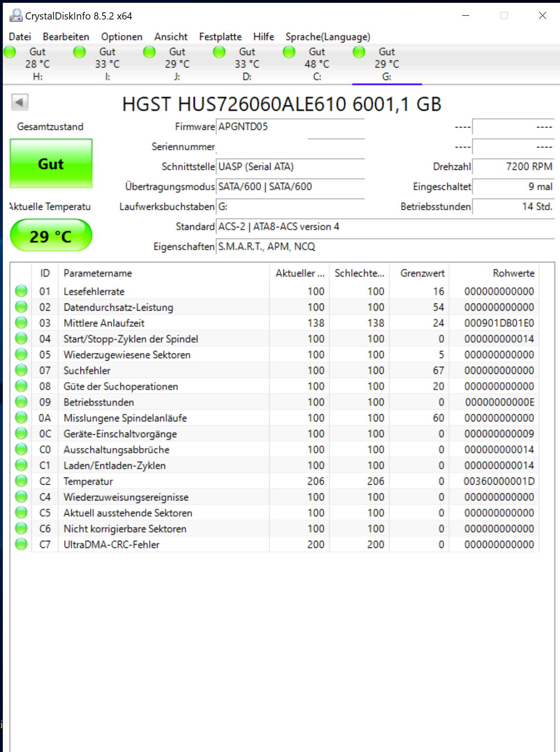Click status dot of Wiederzugewiesene Sektoren row
The width and height of the screenshot is (560, 752).
(21, 354)
